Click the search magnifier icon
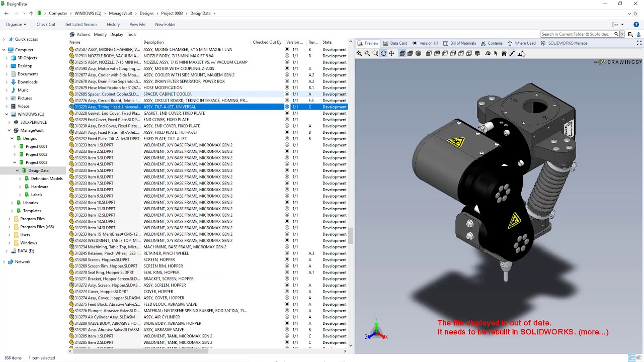The width and height of the screenshot is (644, 362). [616, 34]
